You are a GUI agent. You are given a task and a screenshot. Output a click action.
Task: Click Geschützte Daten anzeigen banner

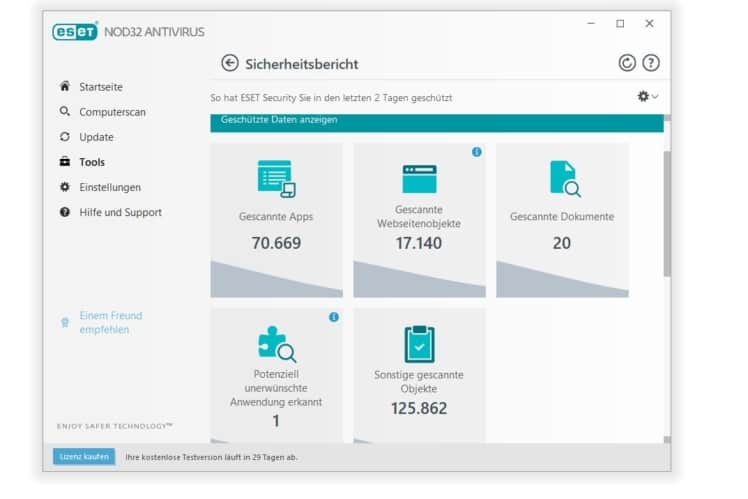(437, 123)
